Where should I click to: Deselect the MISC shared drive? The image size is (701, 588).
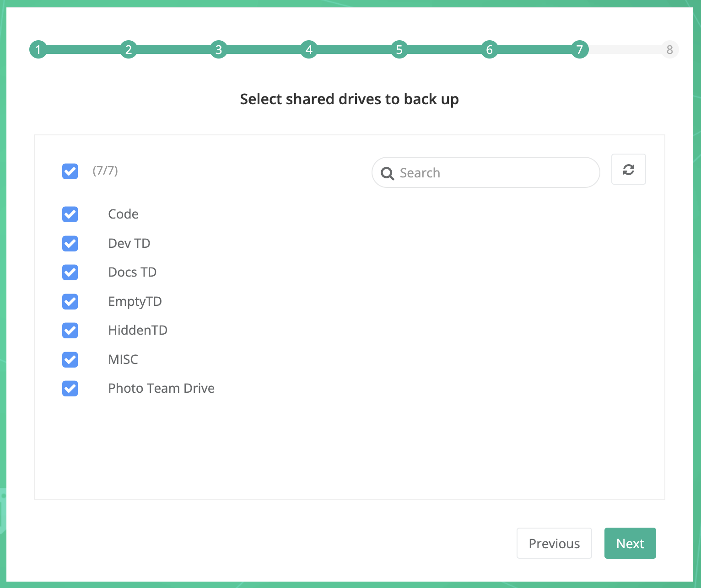coord(70,359)
